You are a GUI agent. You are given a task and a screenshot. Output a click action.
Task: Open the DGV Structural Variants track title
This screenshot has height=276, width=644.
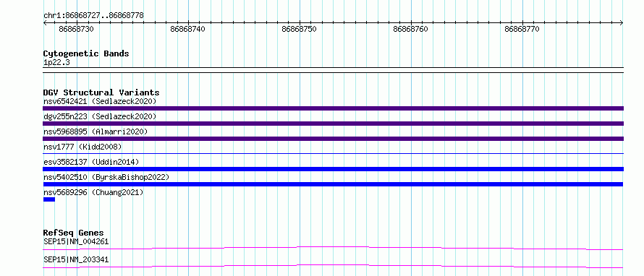point(101,92)
